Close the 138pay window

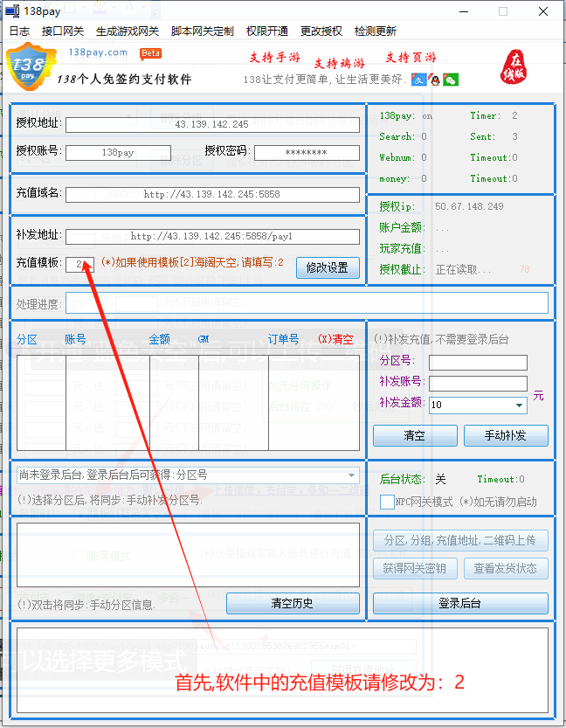click(x=543, y=11)
